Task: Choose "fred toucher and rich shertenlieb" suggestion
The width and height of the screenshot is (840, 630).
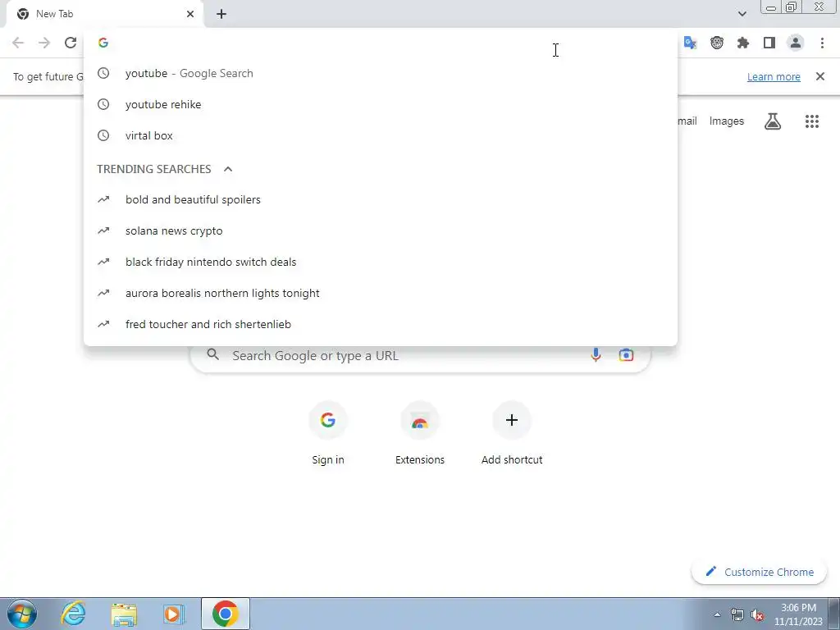Action: [381, 324]
